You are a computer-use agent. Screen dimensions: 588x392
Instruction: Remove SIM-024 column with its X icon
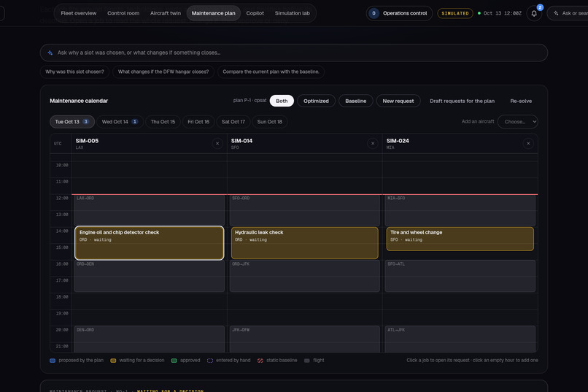coord(528,143)
